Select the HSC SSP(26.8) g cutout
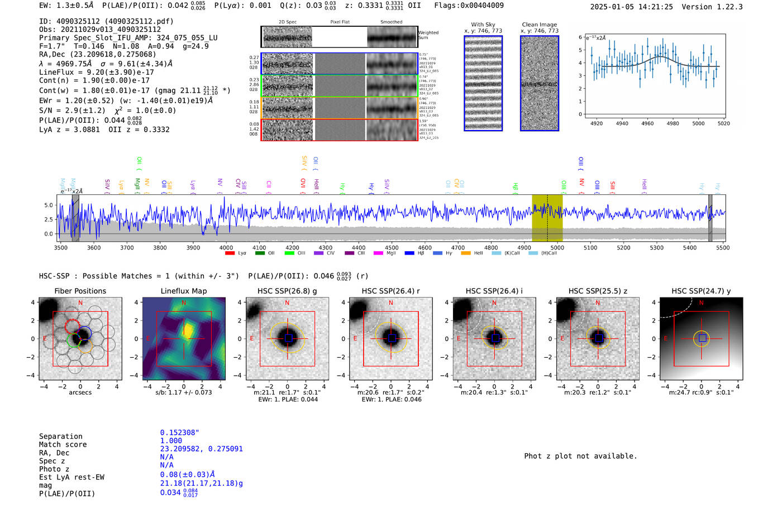Viewport: 782px width, 532px height. tap(287, 338)
